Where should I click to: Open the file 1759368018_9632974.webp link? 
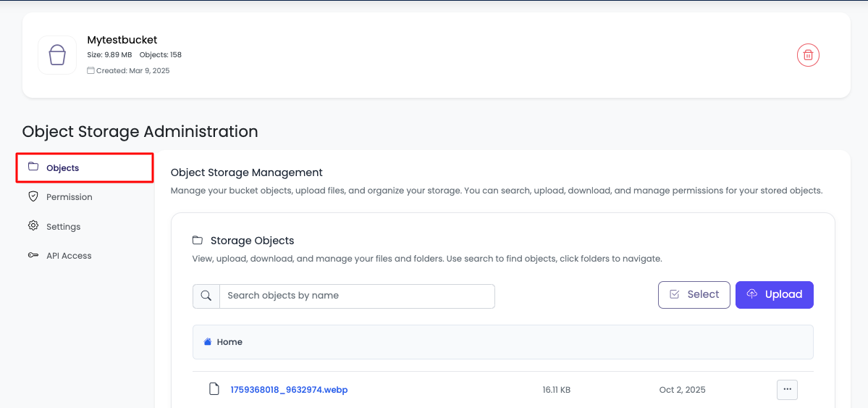coord(289,390)
